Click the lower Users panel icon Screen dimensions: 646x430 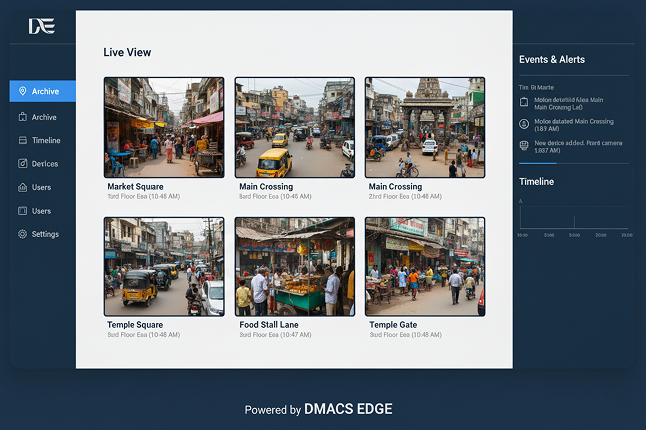[x=23, y=211]
